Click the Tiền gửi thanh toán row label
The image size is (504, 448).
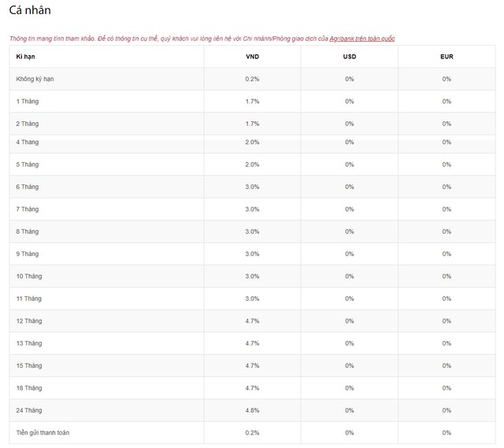(x=43, y=433)
